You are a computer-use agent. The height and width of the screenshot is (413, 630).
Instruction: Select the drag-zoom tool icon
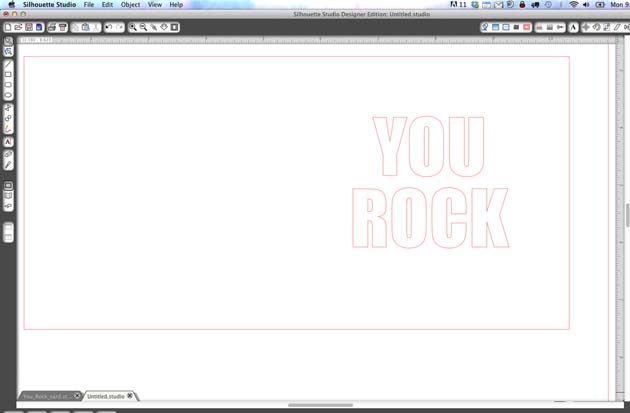point(153,27)
